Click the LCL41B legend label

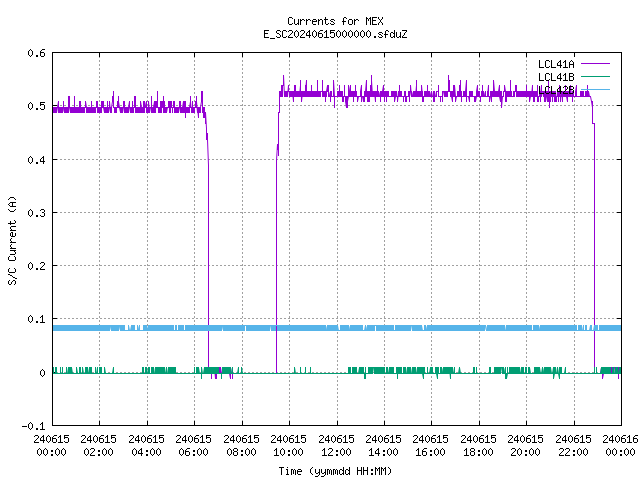coord(556,77)
